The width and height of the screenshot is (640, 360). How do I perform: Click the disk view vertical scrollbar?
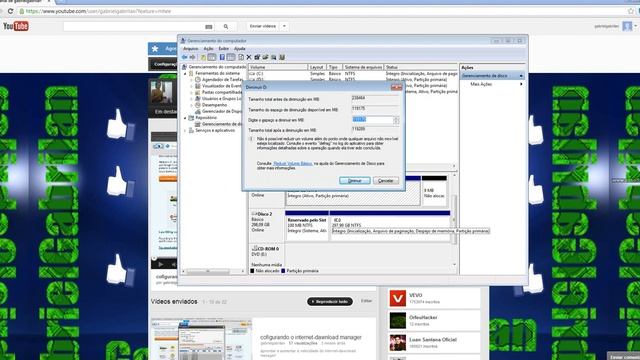(x=454, y=220)
